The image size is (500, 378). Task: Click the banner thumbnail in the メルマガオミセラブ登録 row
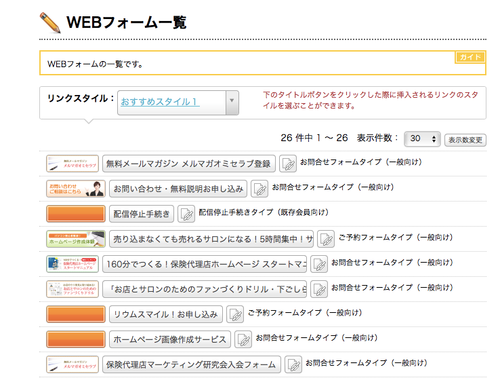[x=72, y=164]
